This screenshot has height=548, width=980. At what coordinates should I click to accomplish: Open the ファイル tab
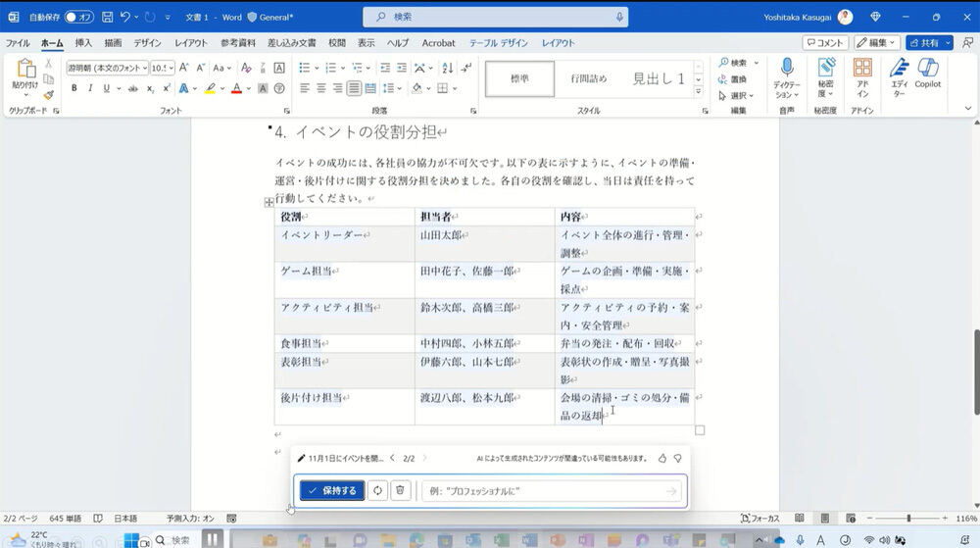[x=18, y=42]
